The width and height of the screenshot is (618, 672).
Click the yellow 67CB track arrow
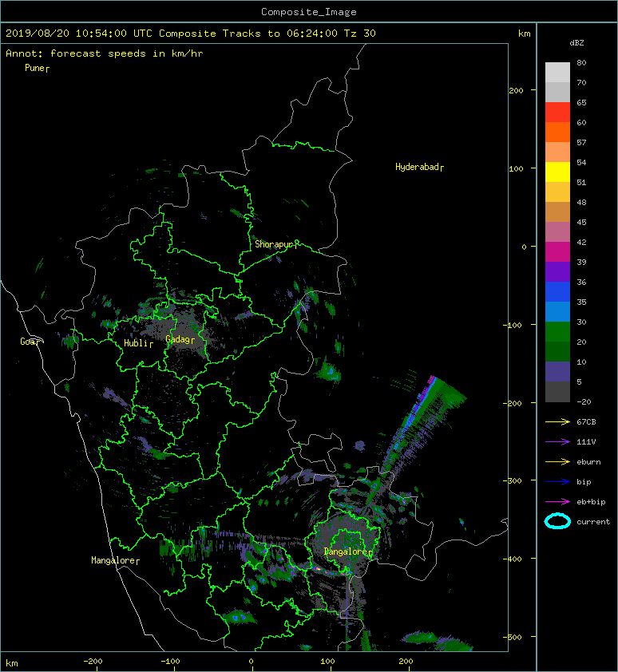point(557,422)
